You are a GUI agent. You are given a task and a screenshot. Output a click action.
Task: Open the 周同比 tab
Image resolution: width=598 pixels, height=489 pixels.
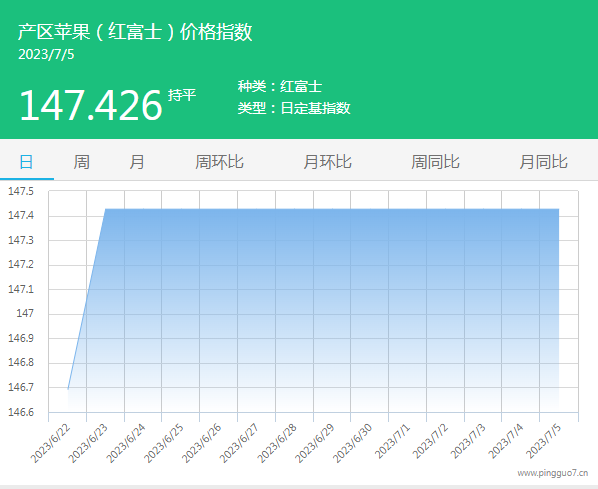pyautogui.click(x=435, y=162)
